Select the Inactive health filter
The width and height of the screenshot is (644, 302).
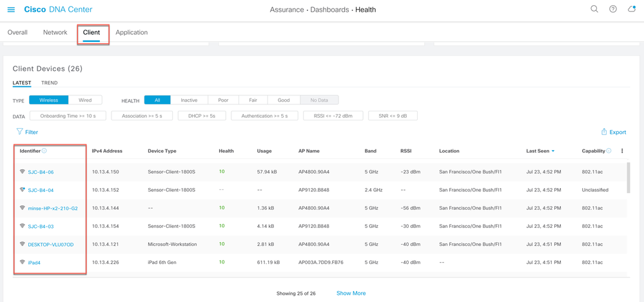(189, 100)
